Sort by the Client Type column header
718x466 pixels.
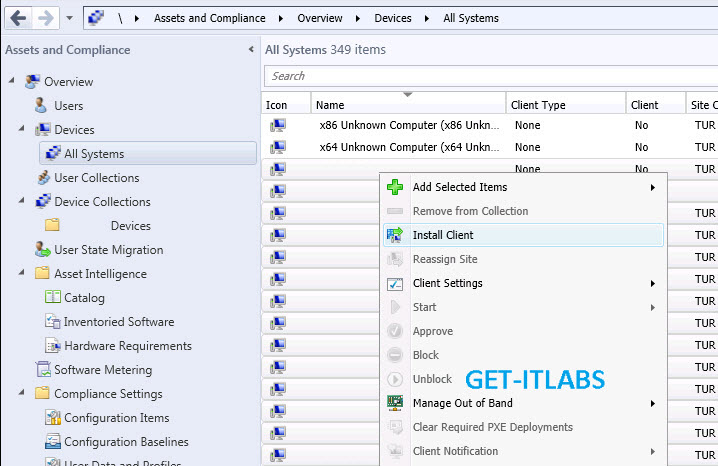538,105
